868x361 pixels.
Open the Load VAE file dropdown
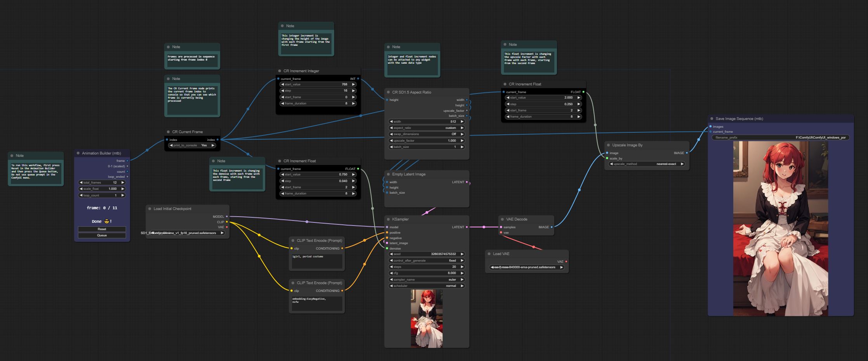527,267
